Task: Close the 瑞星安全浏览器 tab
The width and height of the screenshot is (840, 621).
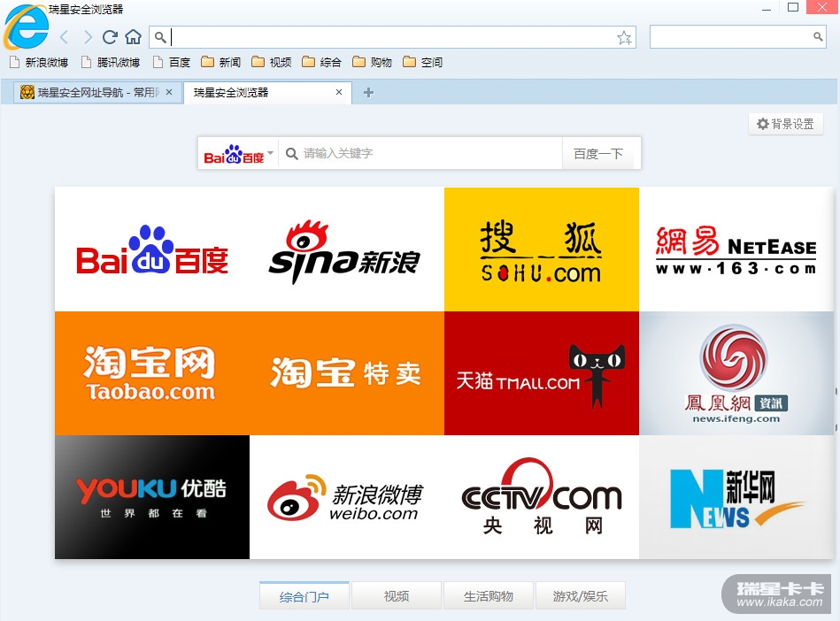Action: coord(339,92)
